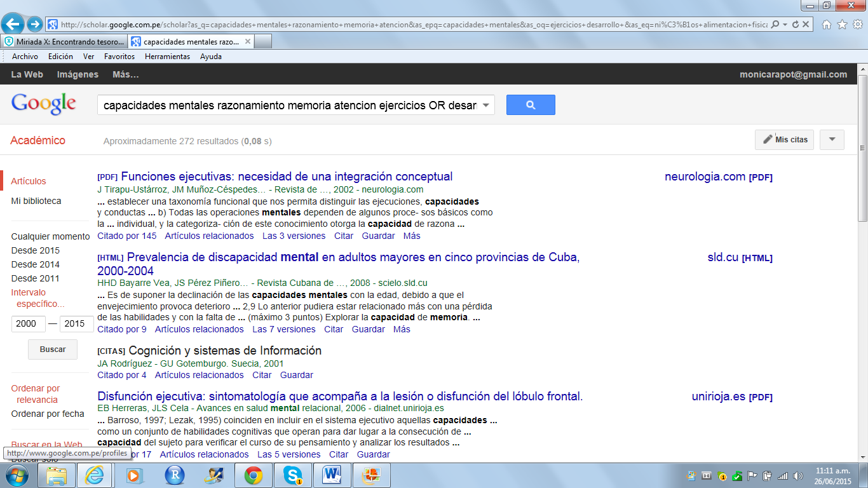
Task: Open the Prevalencia de discapacidad mental article
Action: [339, 264]
